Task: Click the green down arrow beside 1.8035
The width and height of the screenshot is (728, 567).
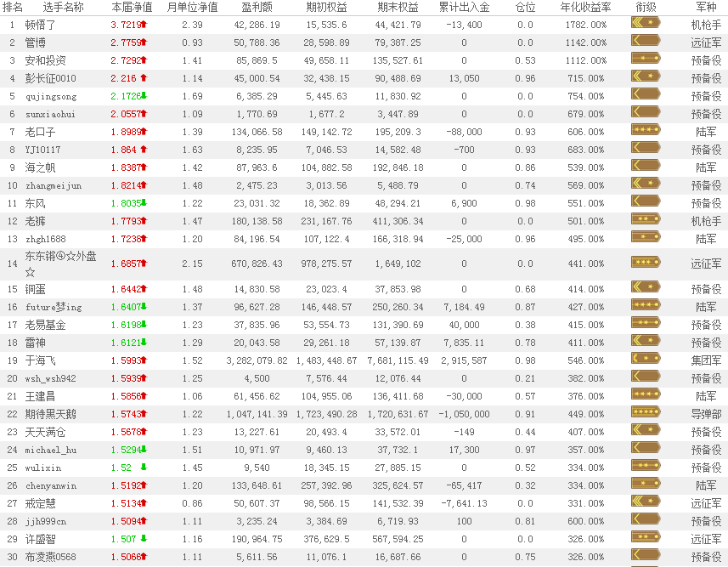Action: pos(144,202)
